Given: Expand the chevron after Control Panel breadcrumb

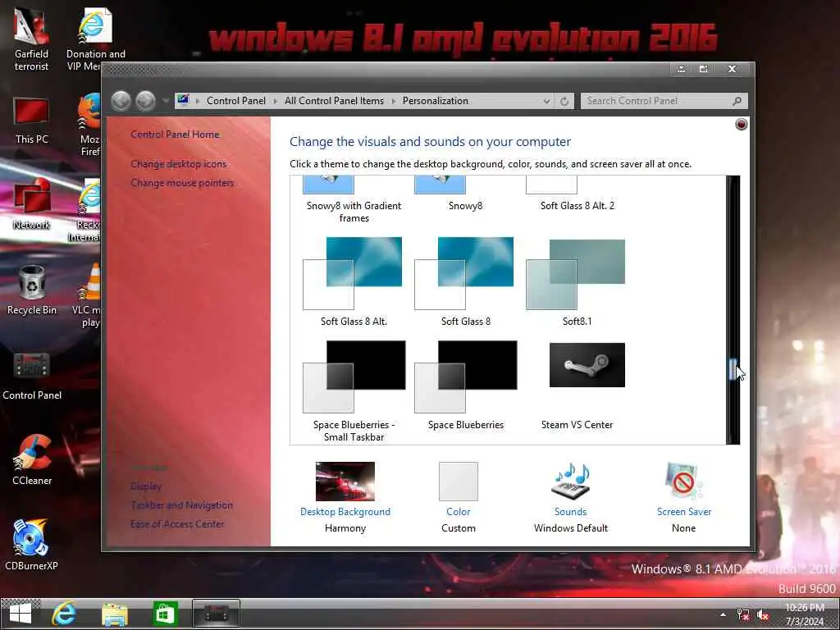Looking at the screenshot, I should (x=276, y=101).
